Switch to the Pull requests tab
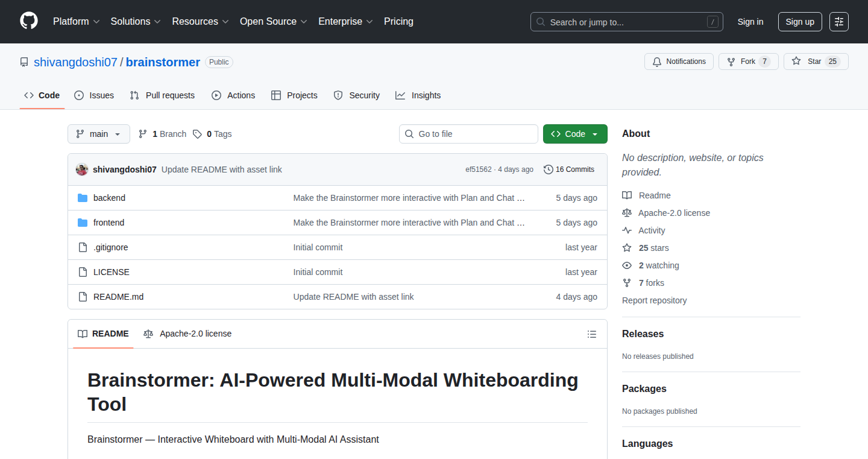Image resolution: width=868 pixels, height=459 pixels. (x=163, y=95)
